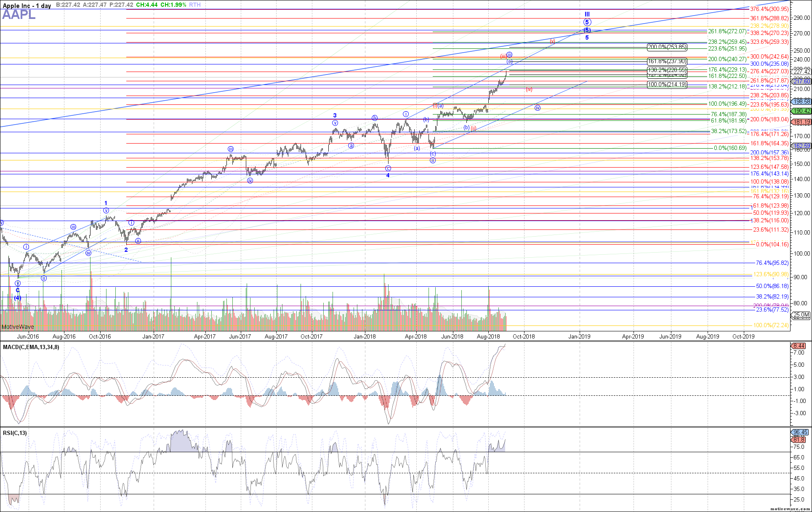Select the 361.8%(288.82) Fibonacci label
Viewport: 812px width, 512px height.
pos(769,19)
